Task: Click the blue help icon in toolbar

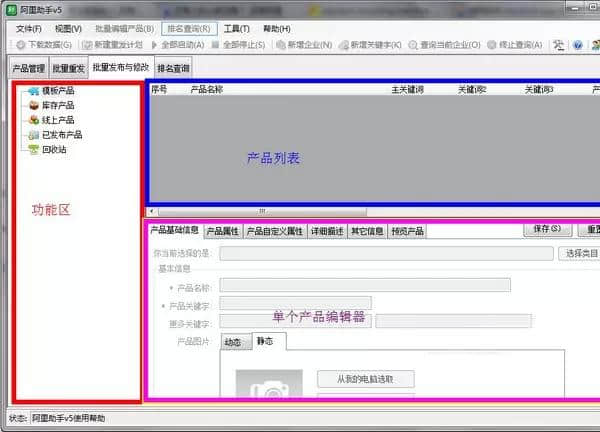Action: click(577, 45)
